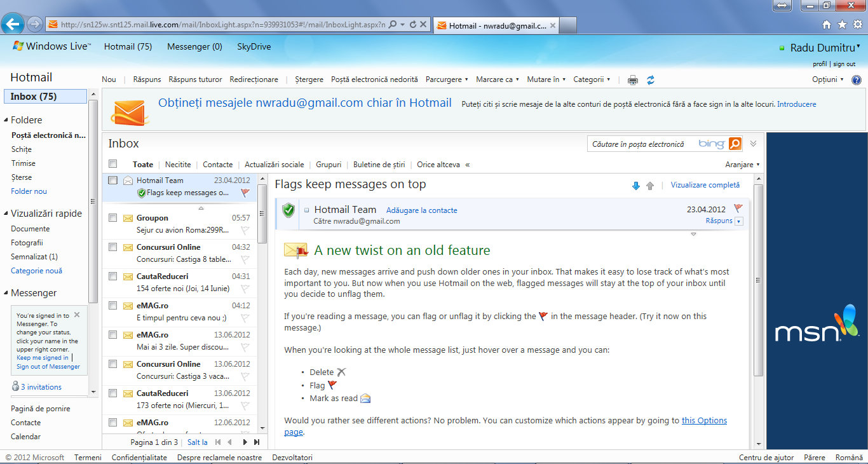Open the Parcurgere dropdown
This screenshot has height=464, width=868.
coord(447,79)
